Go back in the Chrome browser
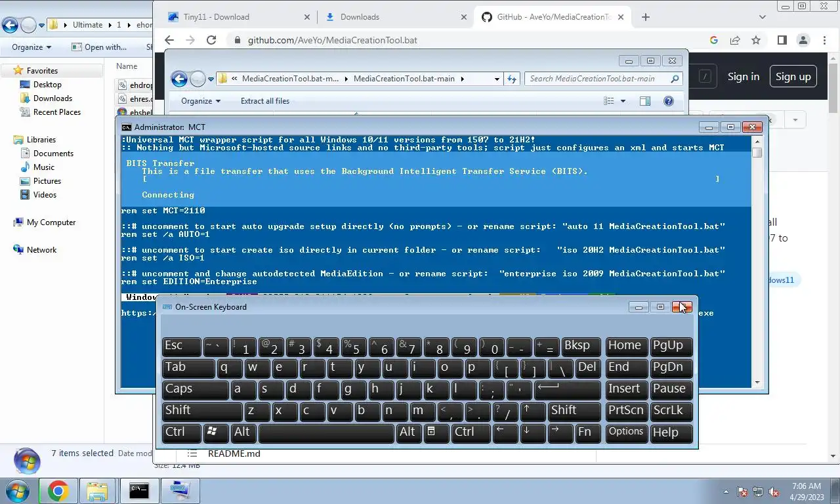 (169, 40)
